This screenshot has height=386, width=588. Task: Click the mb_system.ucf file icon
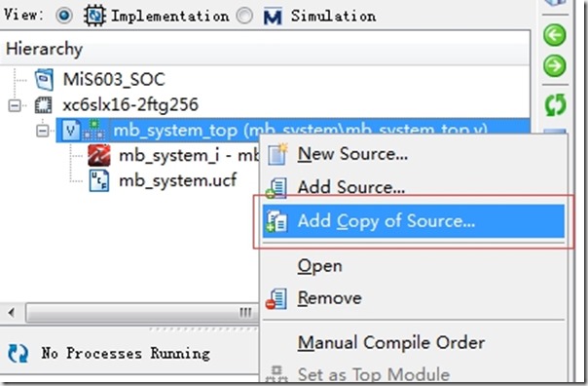pyautogui.click(x=99, y=181)
